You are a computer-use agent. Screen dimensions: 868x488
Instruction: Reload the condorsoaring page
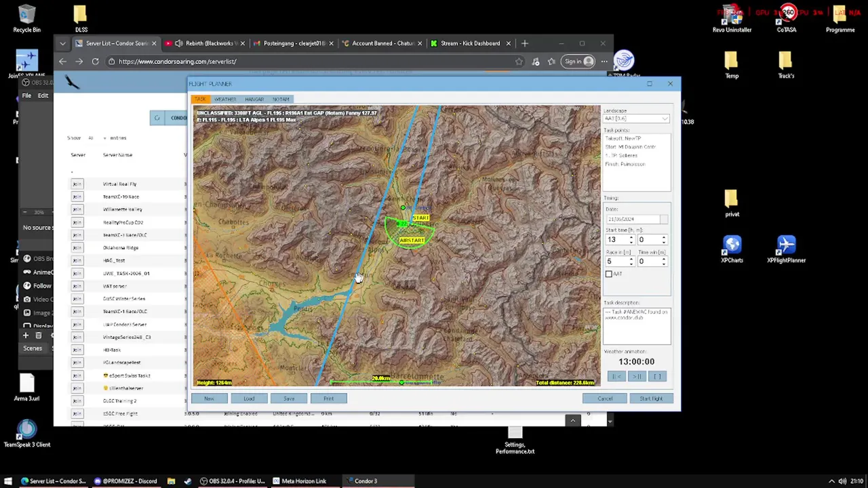(95, 62)
